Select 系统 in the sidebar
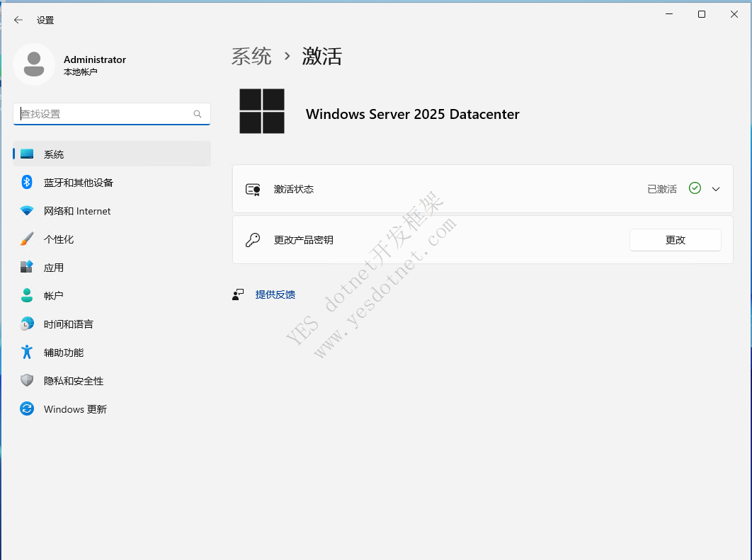 pyautogui.click(x=112, y=154)
